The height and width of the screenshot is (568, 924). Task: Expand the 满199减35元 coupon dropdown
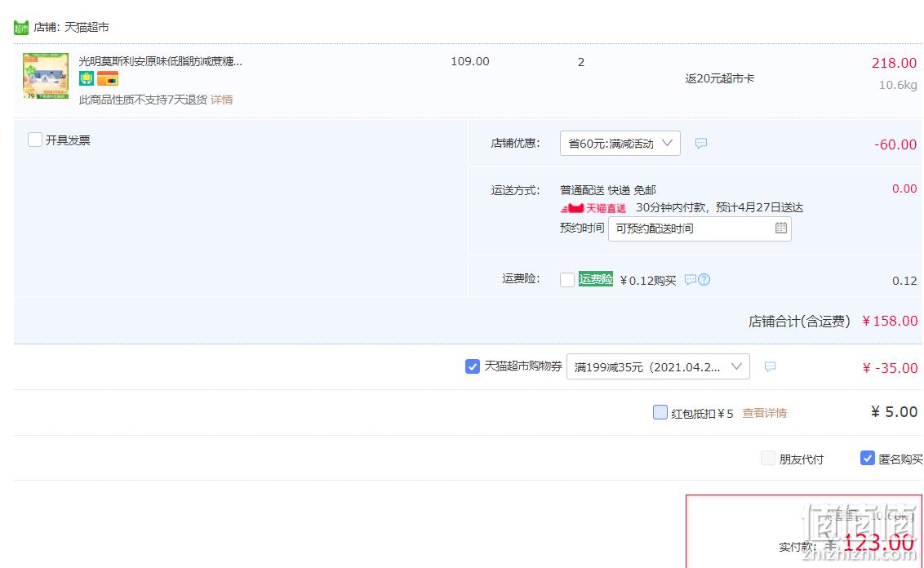click(x=658, y=366)
